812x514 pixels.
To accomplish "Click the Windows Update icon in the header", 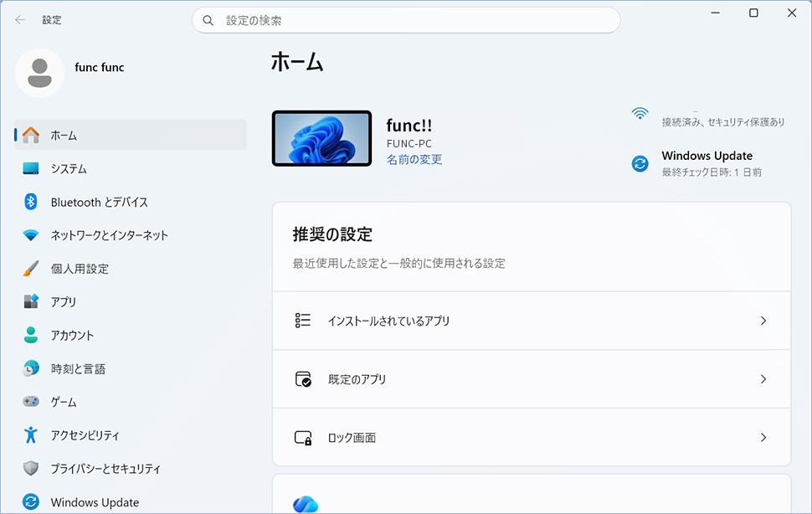I will (x=640, y=163).
